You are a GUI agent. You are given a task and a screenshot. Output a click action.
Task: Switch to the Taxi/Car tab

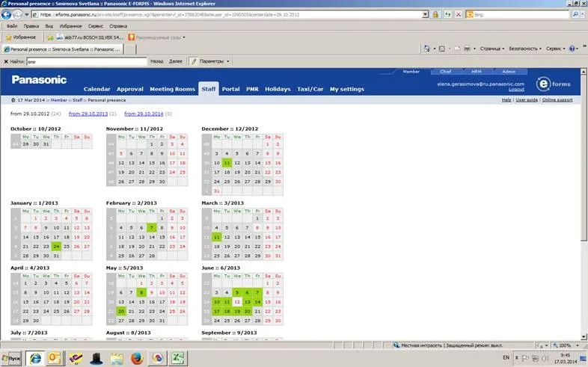click(310, 89)
